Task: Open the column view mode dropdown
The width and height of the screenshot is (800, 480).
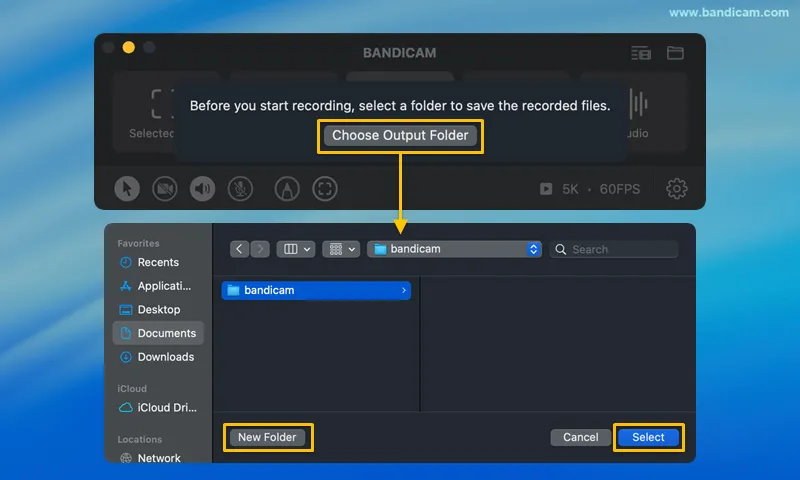Action: [296, 249]
